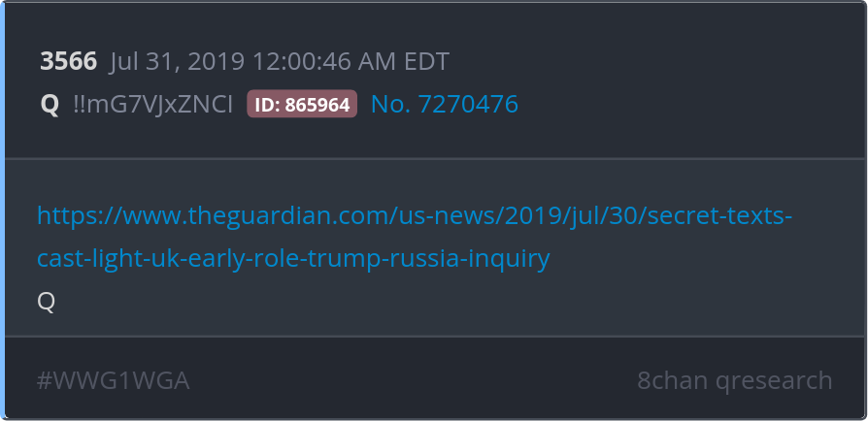Click the 8chan qresearch board label
Screen dimensions: 868x421
pyautogui.click(x=735, y=380)
